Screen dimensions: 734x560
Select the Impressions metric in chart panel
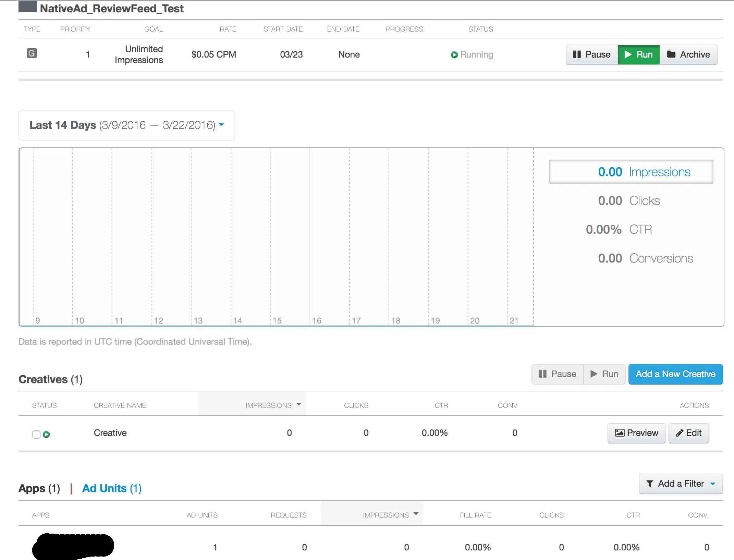(631, 172)
